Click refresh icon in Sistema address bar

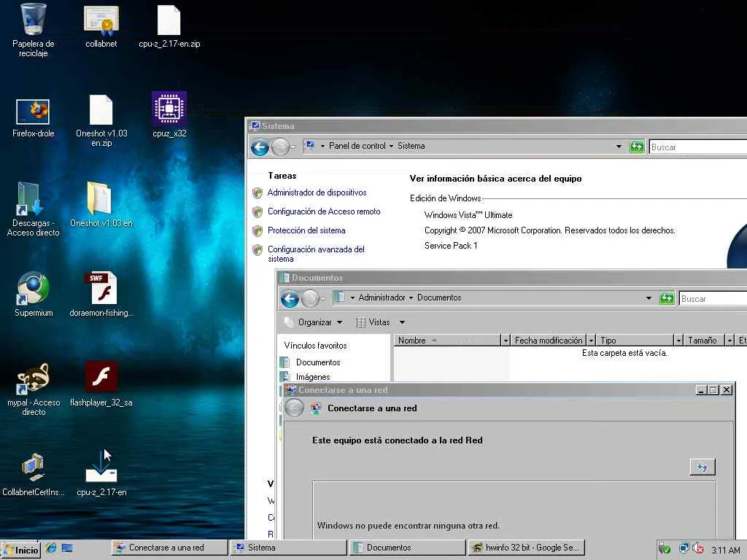coord(637,147)
